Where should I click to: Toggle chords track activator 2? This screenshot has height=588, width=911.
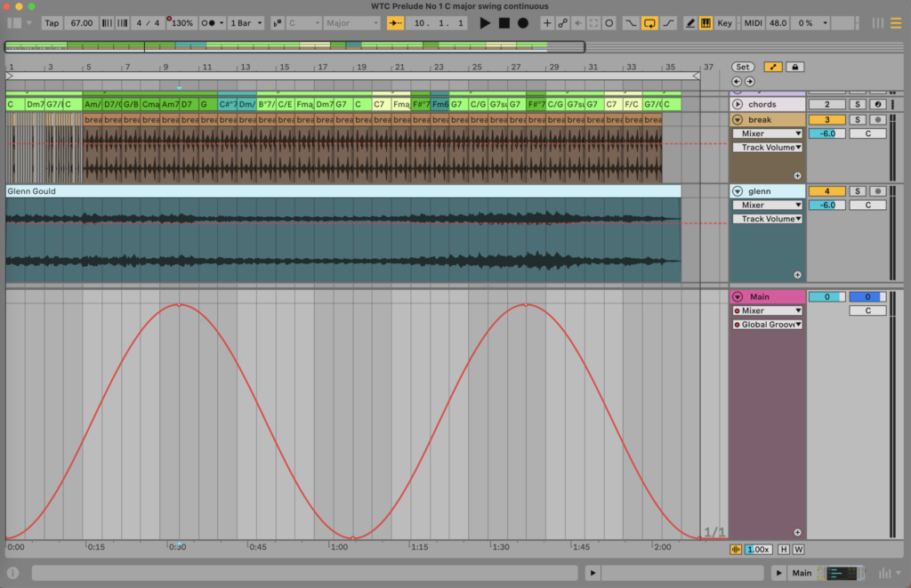[x=826, y=105]
